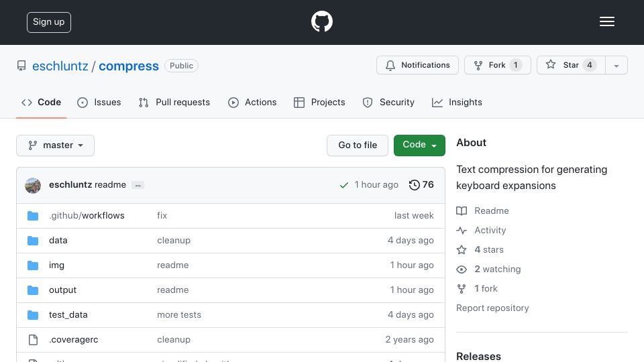Open the more tests commit message

(x=179, y=315)
